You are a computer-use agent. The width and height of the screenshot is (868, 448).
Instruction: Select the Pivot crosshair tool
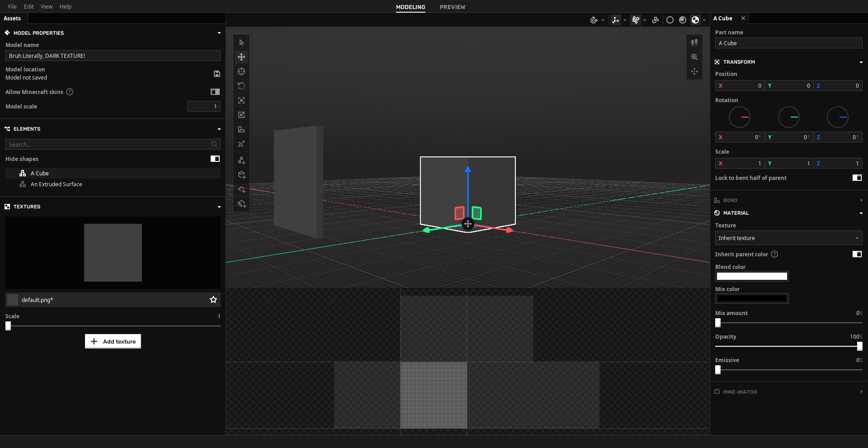coord(241,71)
